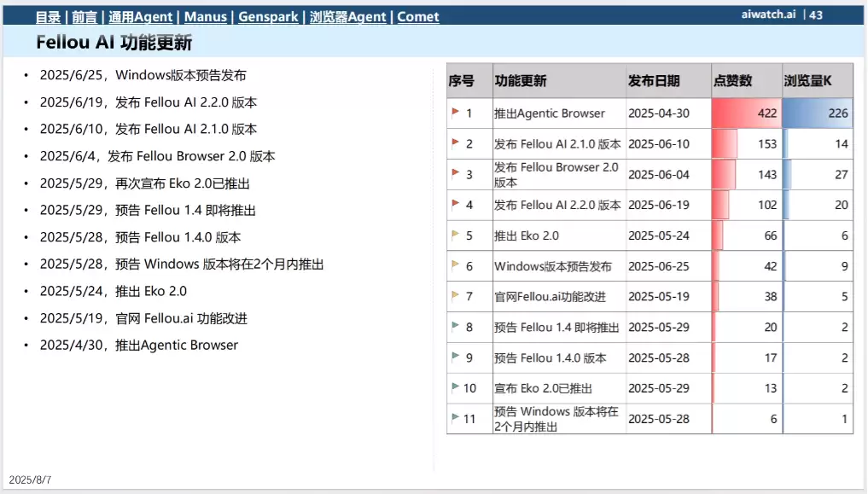Click bullet 2025/4/30，推出Agentic Browser
The width and height of the screenshot is (868, 494).
pyautogui.click(x=139, y=346)
